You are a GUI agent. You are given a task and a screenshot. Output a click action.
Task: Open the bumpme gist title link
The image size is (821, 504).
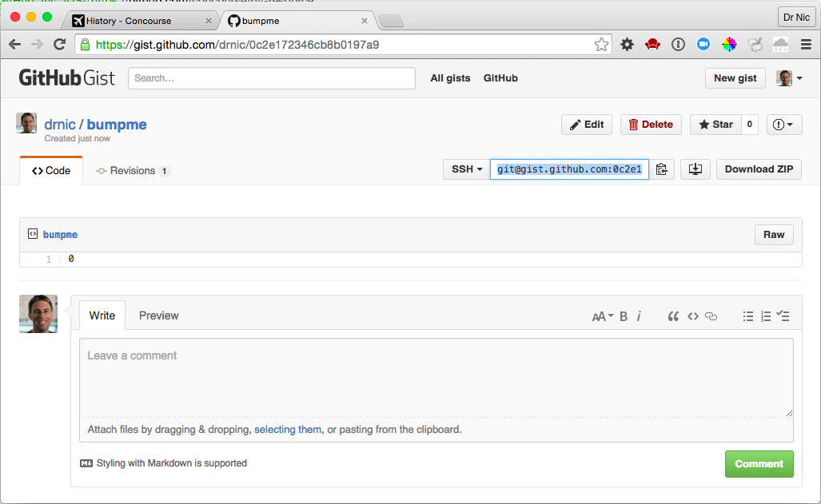(x=117, y=125)
